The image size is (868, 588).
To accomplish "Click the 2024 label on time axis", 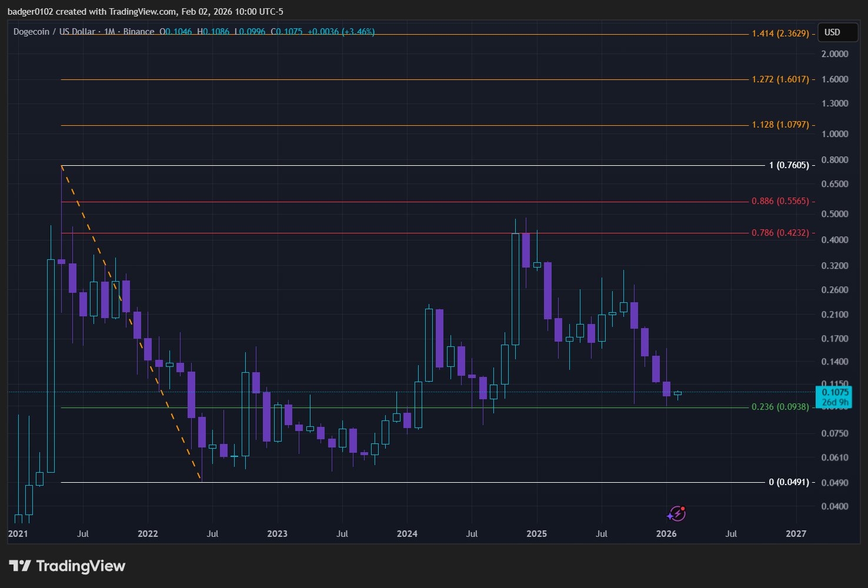I will (407, 534).
